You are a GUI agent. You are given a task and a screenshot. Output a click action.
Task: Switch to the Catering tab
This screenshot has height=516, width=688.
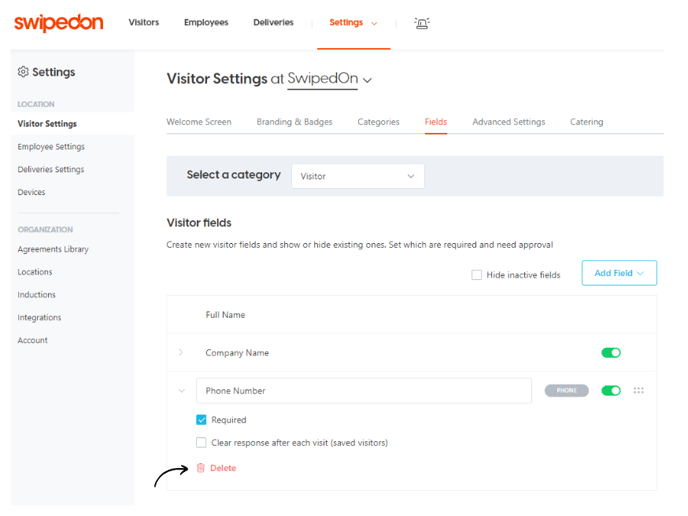click(586, 122)
